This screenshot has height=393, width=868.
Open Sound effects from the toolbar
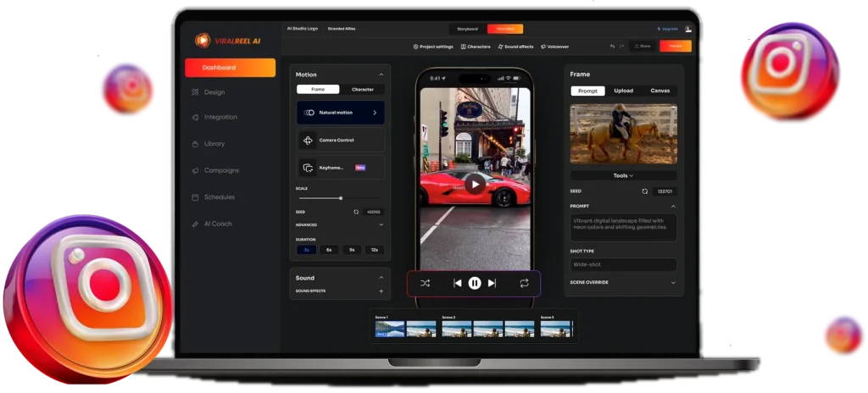(515, 47)
